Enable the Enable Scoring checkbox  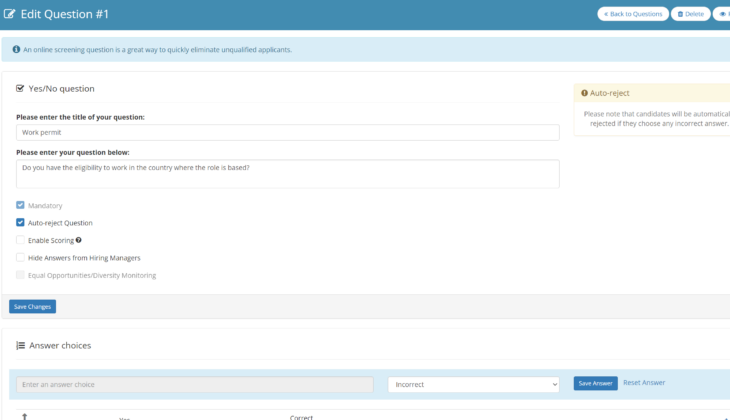pos(20,240)
